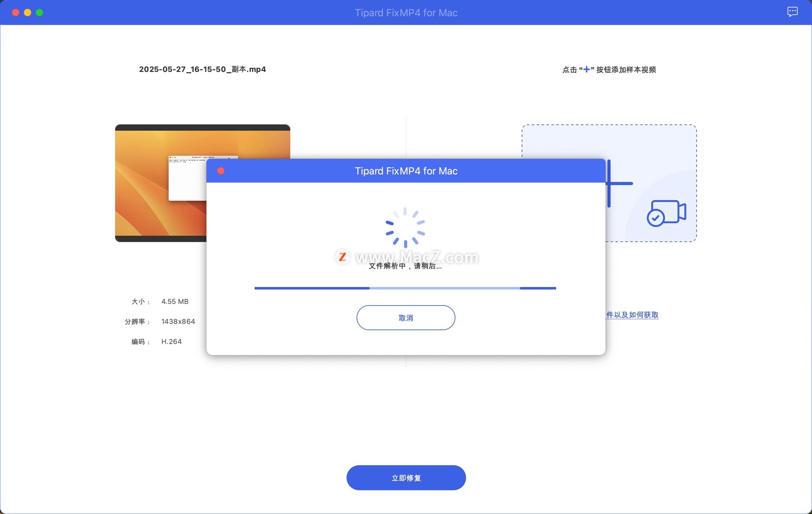This screenshot has height=514, width=812.
Task: Click the 取消 cancel button
Action: click(x=406, y=317)
